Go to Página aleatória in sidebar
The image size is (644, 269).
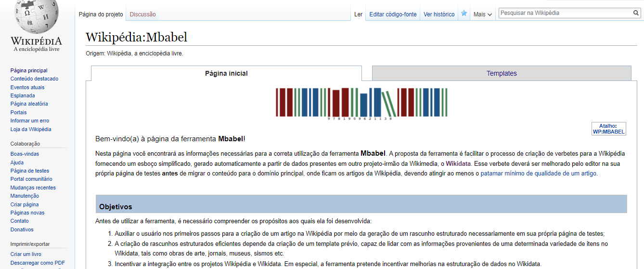click(29, 104)
